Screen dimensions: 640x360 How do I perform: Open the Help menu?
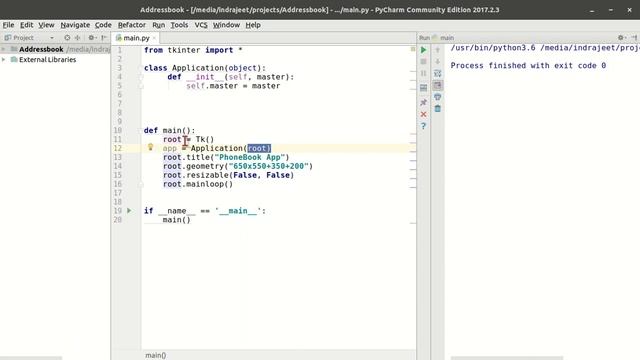pyautogui.click(x=253, y=25)
